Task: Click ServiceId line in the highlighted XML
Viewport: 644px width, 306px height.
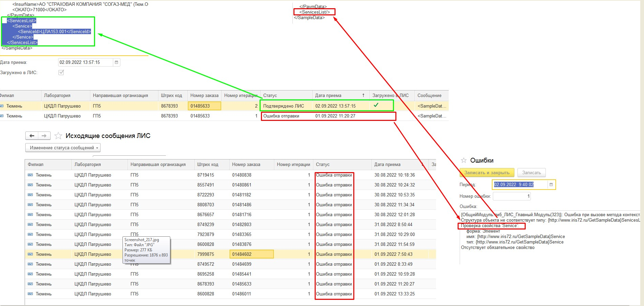Action: 54,32
